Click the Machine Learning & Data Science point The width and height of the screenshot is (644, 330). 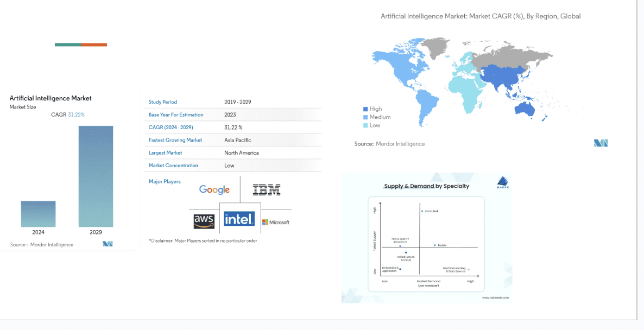coord(468,269)
